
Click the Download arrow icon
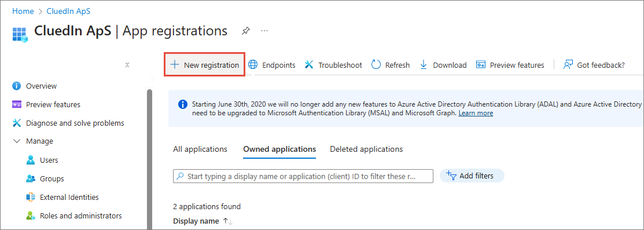pos(424,65)
